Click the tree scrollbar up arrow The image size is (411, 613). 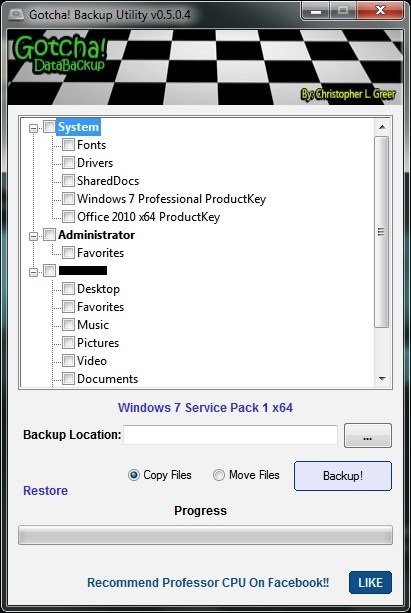[x=382, y=127]
